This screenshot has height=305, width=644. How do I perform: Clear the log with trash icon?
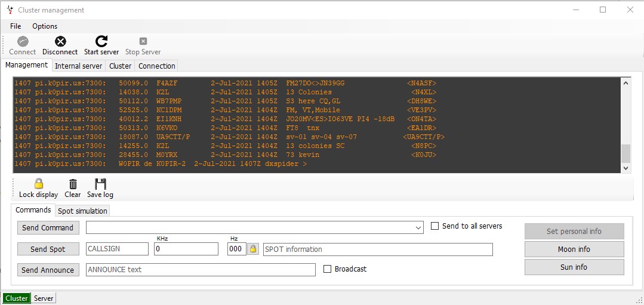pyautogui.click(x=73, y=184)
